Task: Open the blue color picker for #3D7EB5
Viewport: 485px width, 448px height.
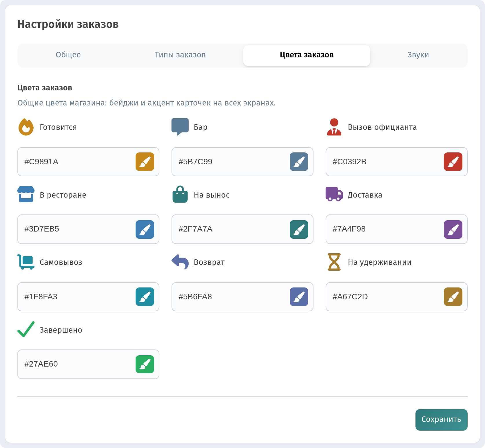Action: point(145,230)
